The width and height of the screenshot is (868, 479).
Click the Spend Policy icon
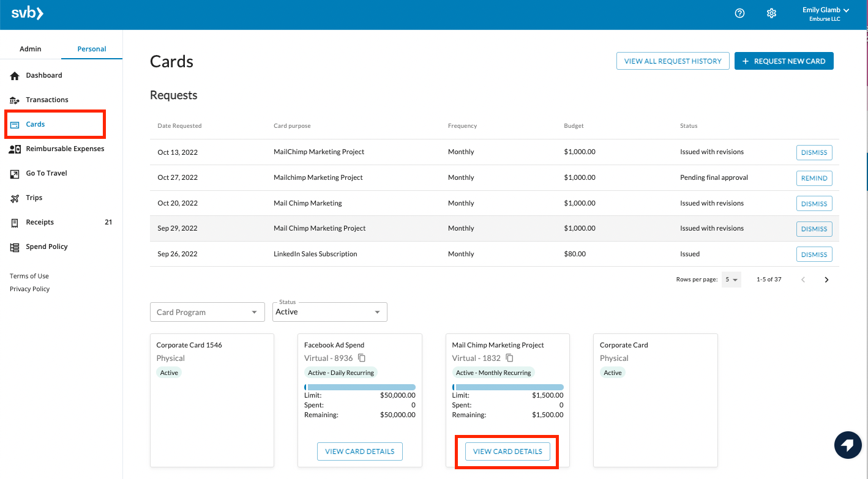click(x=15, y=247)
